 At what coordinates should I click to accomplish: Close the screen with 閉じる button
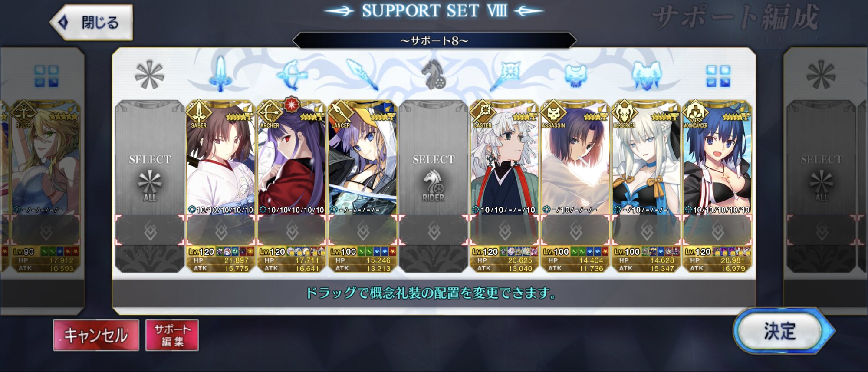92,22
